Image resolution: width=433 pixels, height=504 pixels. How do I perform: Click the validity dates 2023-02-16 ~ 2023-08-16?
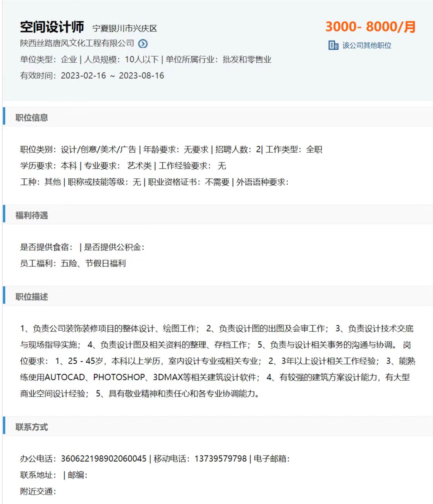pos(112,76)
